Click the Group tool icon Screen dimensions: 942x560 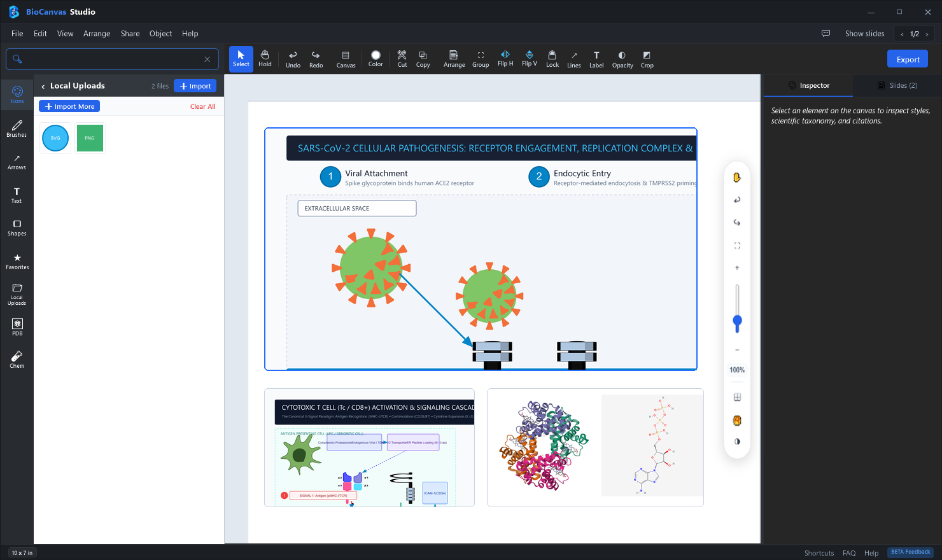coord(481,59)
